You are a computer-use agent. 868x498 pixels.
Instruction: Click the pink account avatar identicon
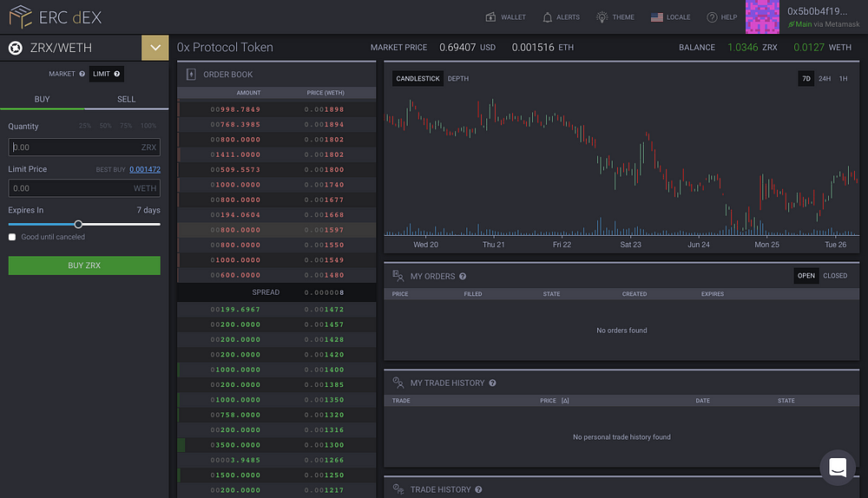762,16
